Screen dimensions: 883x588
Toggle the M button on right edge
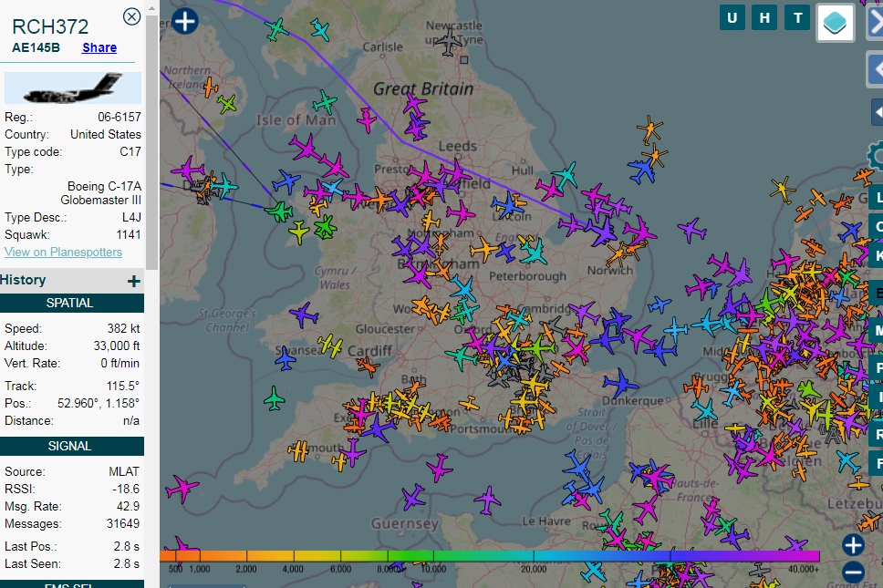coord(877,331)
